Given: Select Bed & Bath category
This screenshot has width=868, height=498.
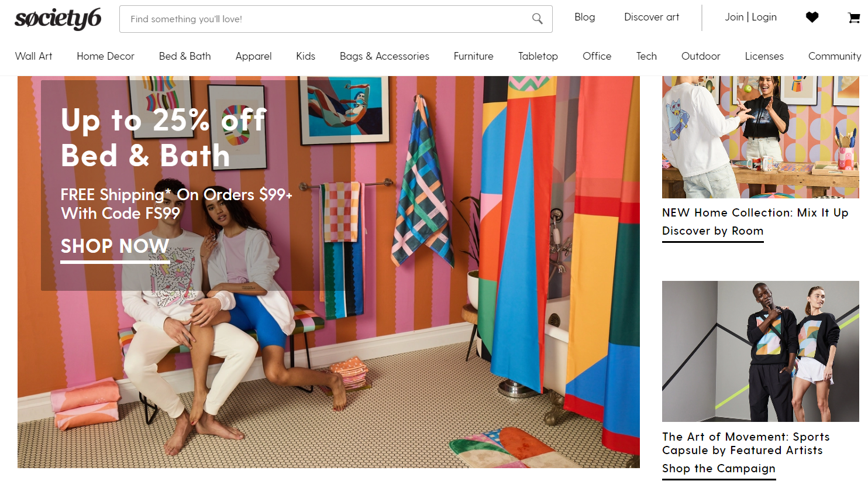Looking at the screenshot, I should coord(185,56).
